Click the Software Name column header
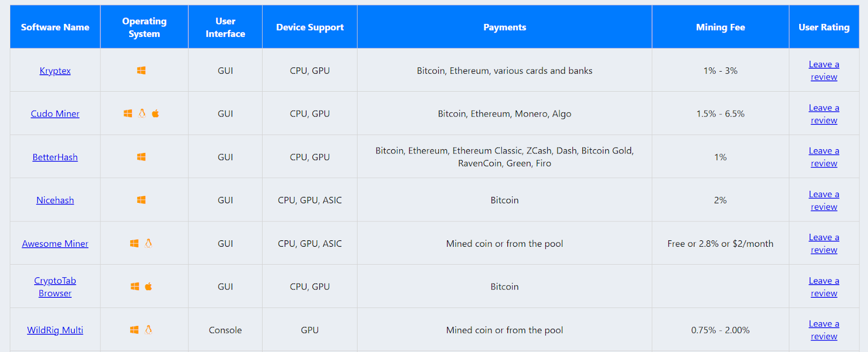 click(x=55, y=27)
